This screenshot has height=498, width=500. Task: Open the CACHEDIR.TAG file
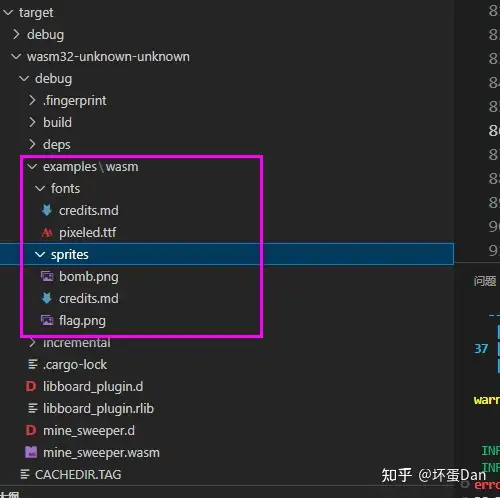[78, 474]
